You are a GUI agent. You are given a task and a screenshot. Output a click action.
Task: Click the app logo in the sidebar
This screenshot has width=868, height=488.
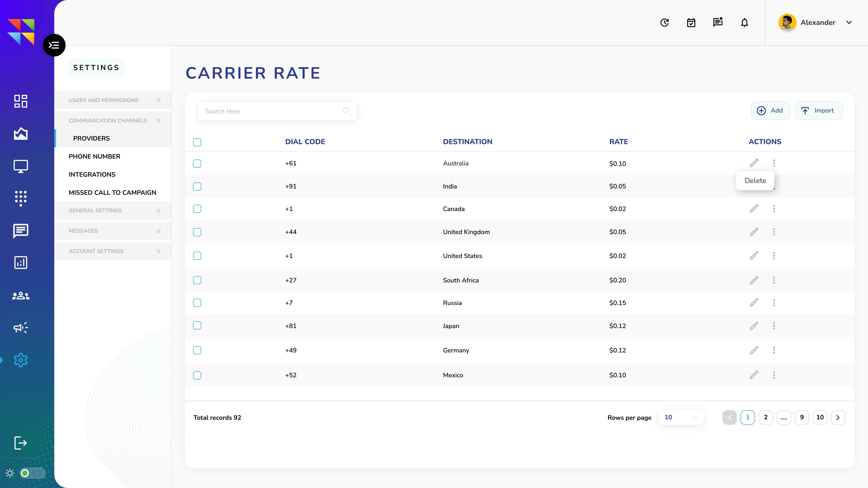point(21,32)
